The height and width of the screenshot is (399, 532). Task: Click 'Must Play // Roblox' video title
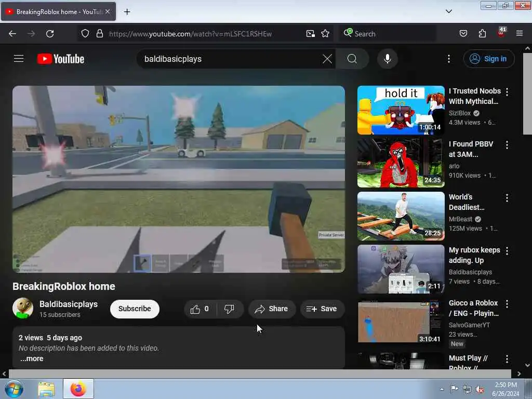point(468,362)
